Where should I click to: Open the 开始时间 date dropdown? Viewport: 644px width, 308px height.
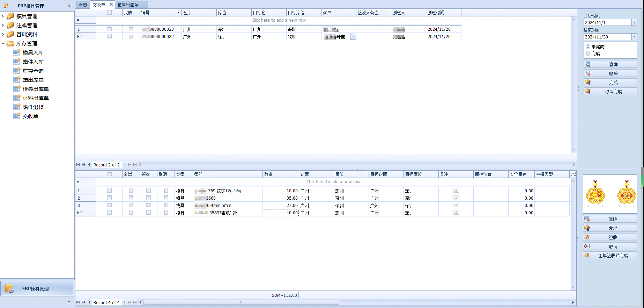tap(634, 23)
